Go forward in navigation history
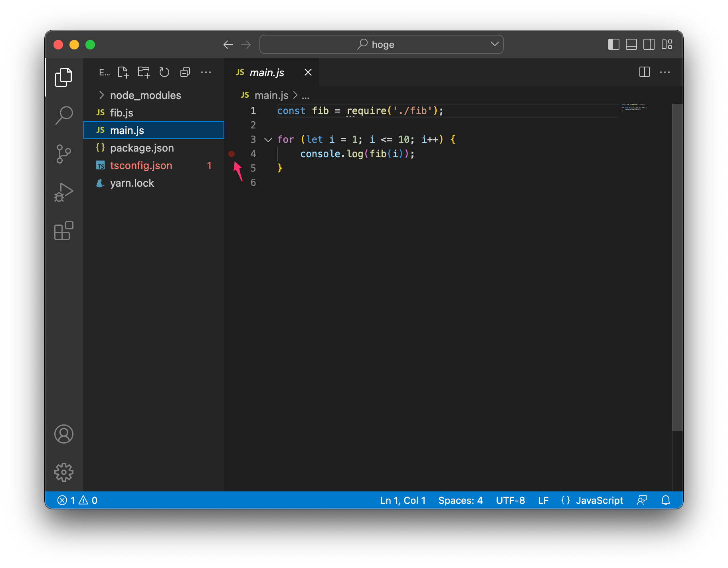Image resolution: width=728 pixels, height=568 pixels. coord(246,45)
